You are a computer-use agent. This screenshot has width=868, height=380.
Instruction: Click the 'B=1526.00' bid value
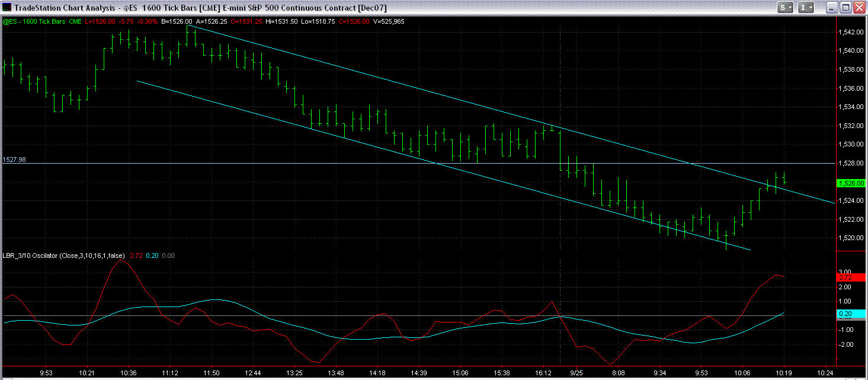177,21
